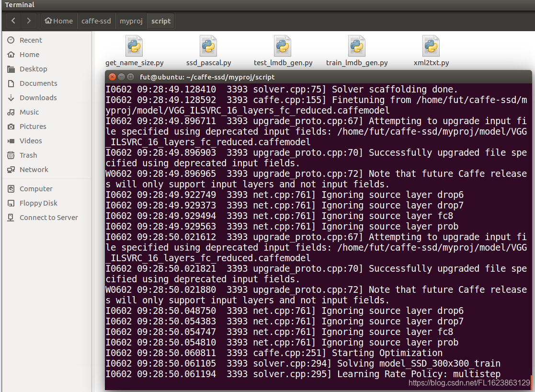Click the Videos icon in sidebar
The image size is (535, 392).
tap(11, 141)
